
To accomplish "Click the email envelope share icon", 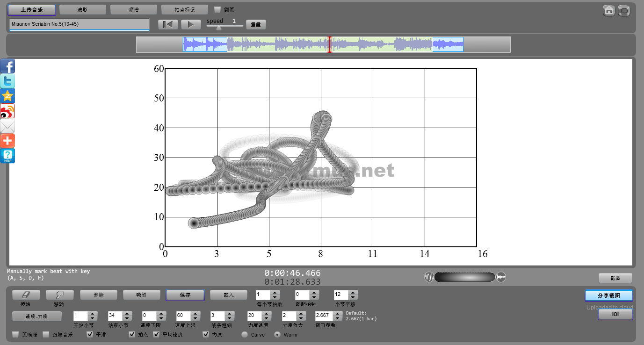I will point(7,126).
